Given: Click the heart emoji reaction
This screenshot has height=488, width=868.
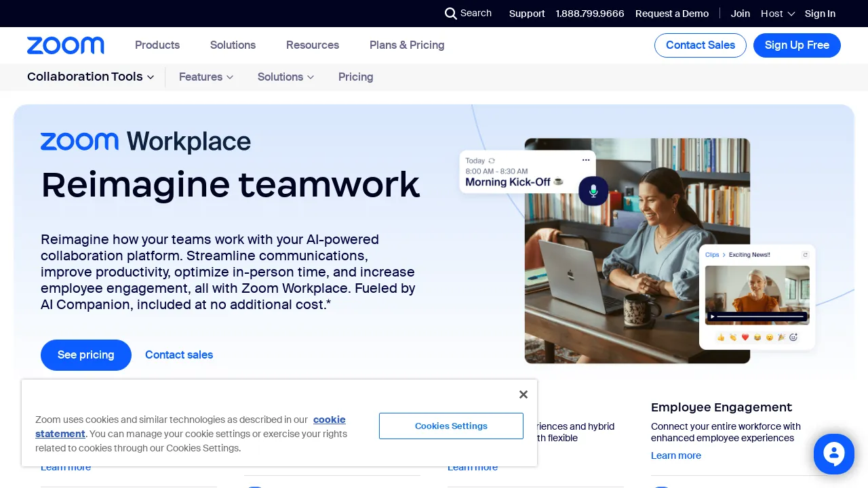Looking at the screenshot, I should tap(745, 337).
